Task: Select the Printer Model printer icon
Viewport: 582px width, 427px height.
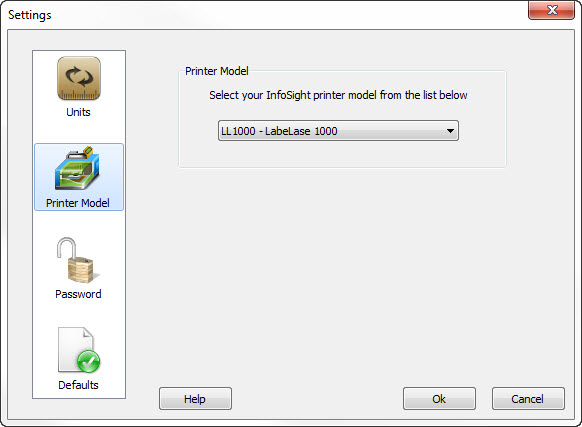Action: 78,168
